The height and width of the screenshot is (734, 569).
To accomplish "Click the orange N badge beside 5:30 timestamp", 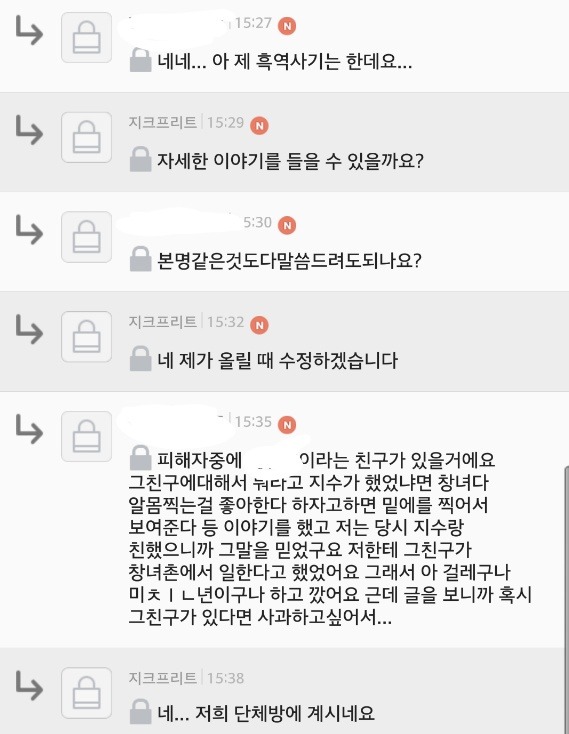I will [287, 225].
